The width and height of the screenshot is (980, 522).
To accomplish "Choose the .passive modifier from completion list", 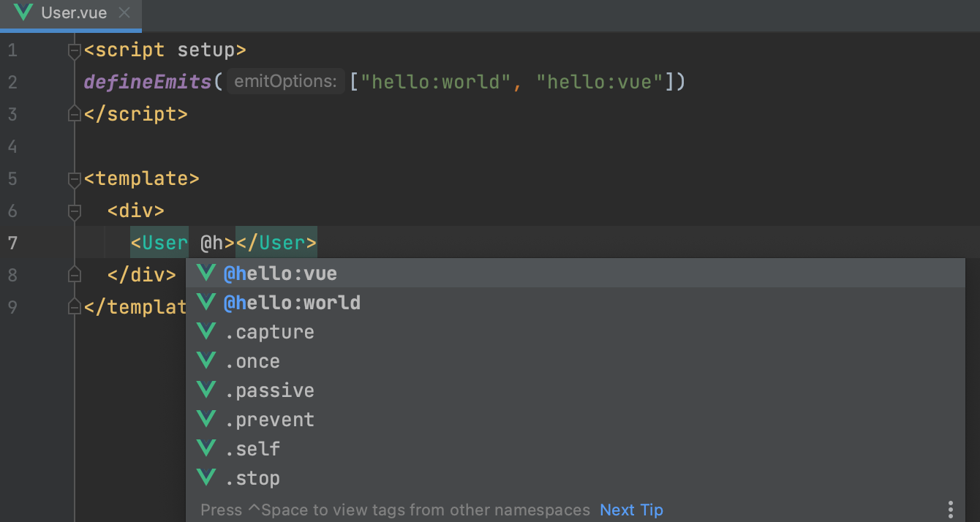I will [269, 390].
